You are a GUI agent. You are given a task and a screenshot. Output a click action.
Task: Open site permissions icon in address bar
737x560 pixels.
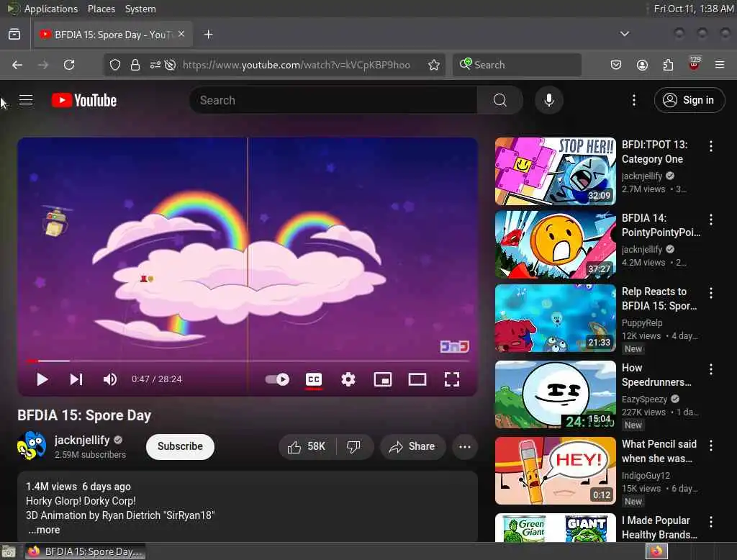155,65
